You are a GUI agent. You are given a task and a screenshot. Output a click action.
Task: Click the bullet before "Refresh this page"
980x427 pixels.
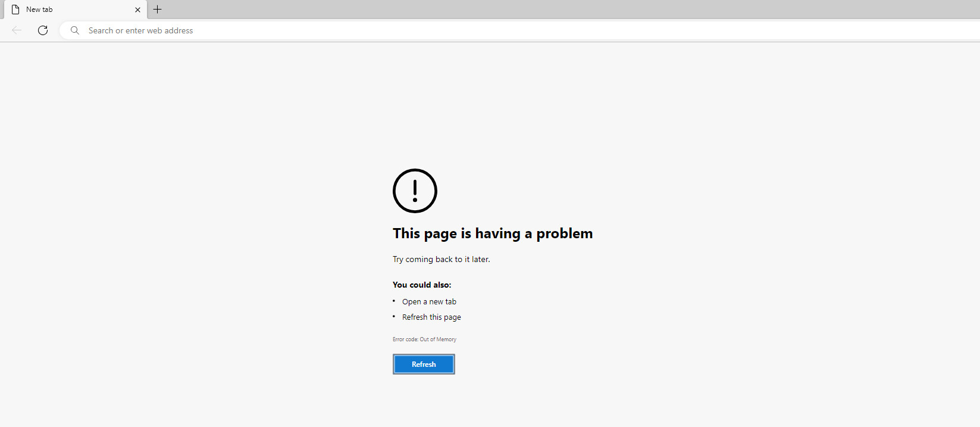(x=394, y=316)
